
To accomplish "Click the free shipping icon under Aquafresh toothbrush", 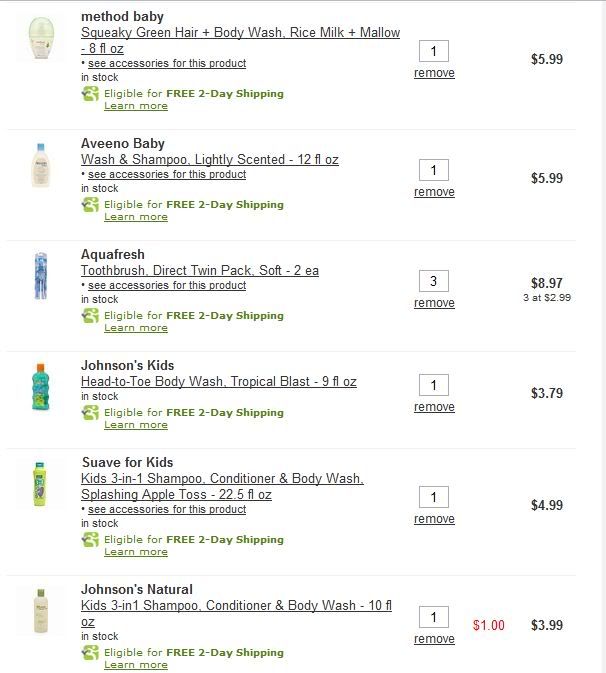I will [x=90, y=315].
